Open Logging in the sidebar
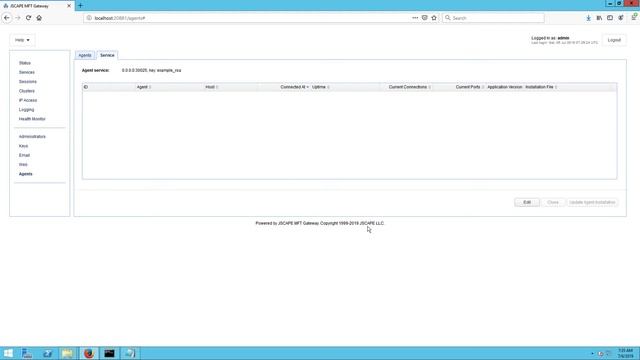Screen dimensions: 640x360 pyautogui.click(x=26, y=110)
